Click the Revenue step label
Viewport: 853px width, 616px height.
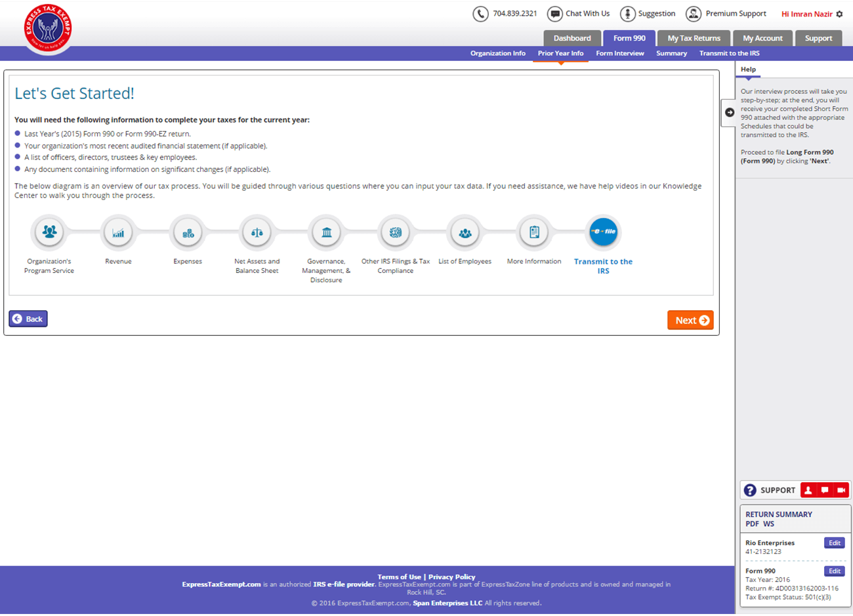pos(118,261)
